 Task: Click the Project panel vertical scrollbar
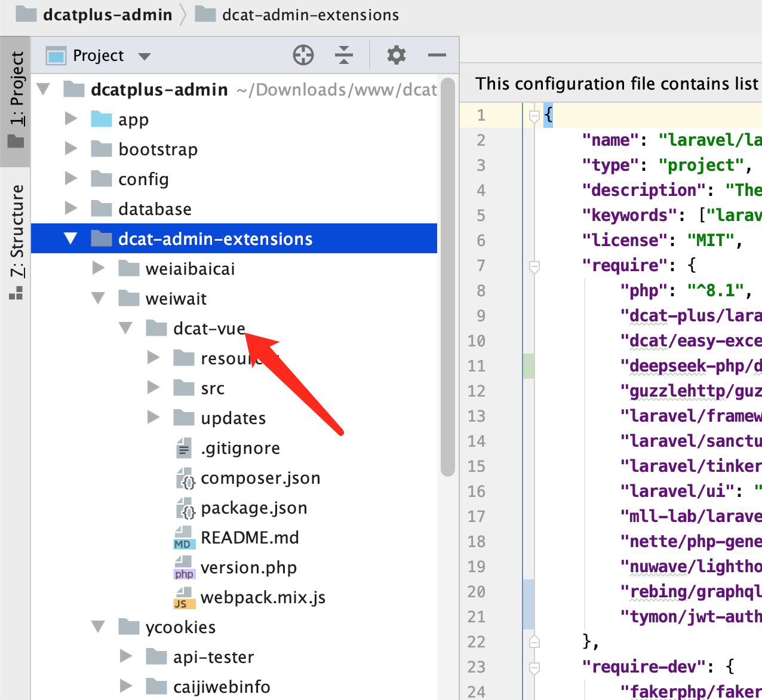pos(448,277)
